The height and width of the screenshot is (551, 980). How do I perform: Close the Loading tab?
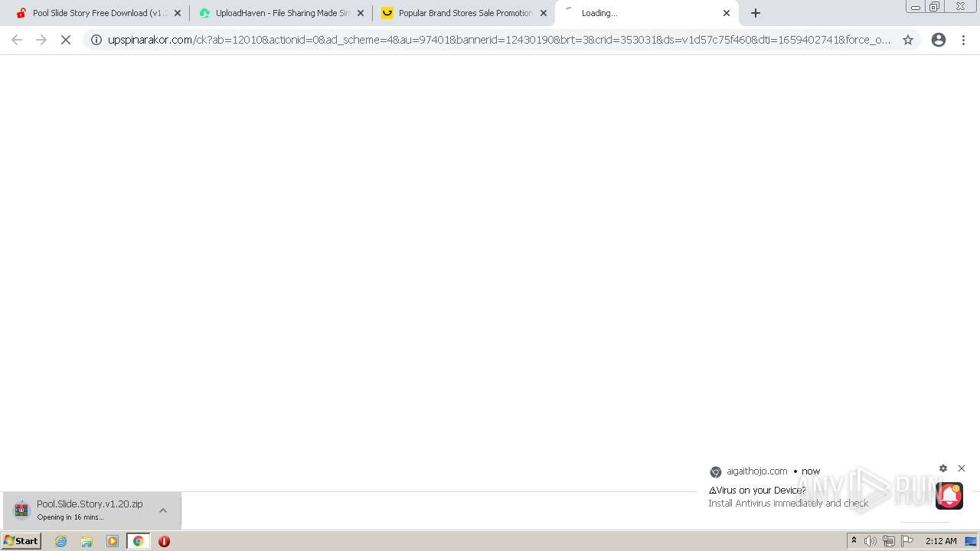coord(727,13)
